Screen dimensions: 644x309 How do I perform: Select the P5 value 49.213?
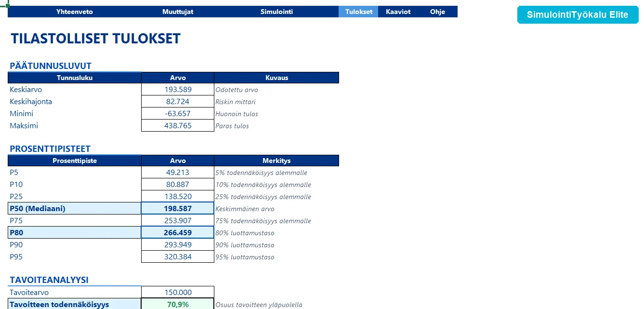pos(178,173)
